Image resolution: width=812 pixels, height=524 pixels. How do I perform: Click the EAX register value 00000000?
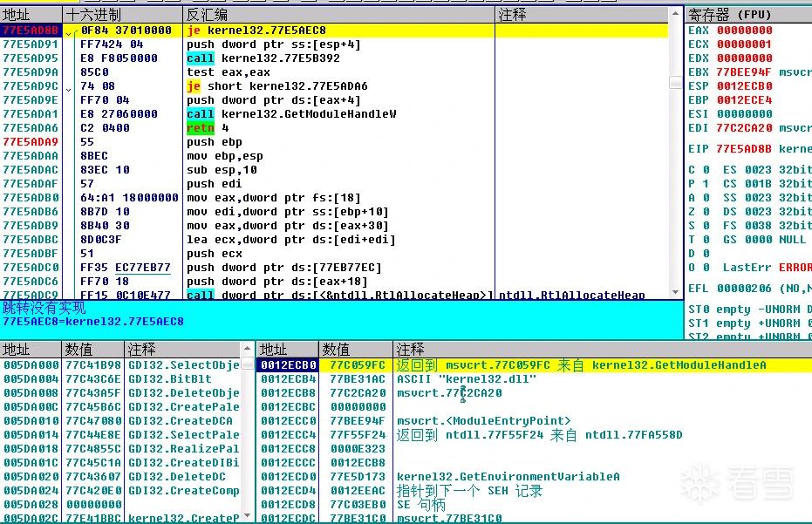point(745,31)
